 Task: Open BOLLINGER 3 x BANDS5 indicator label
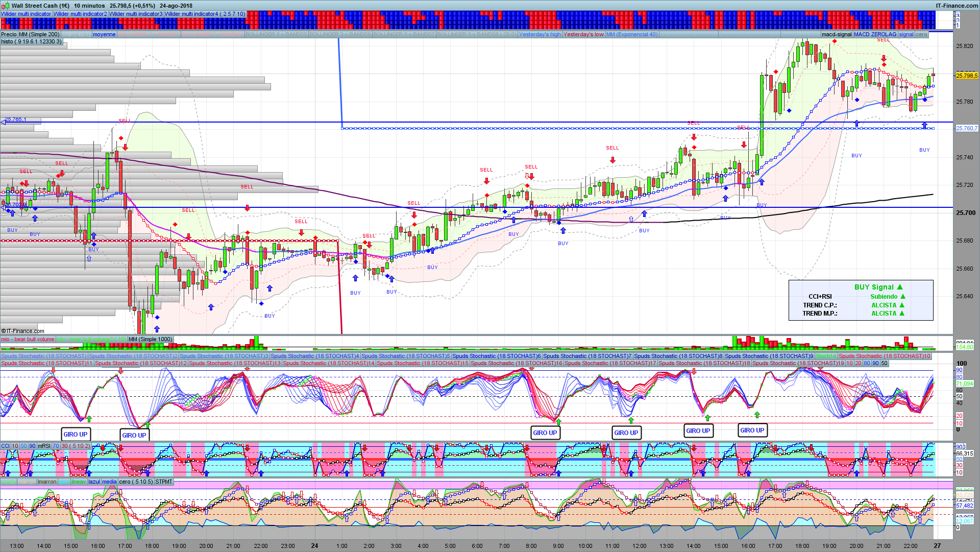(276, 34)
